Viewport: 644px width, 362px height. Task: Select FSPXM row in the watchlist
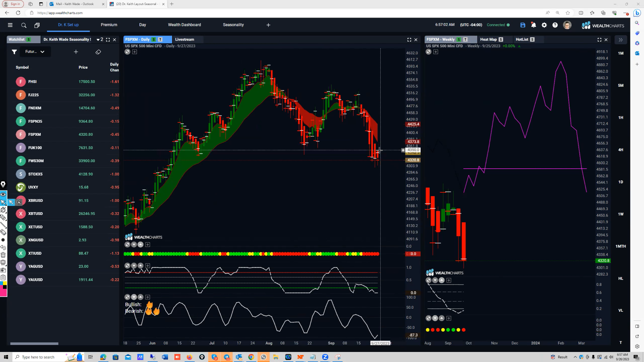(x=64, y=134)
